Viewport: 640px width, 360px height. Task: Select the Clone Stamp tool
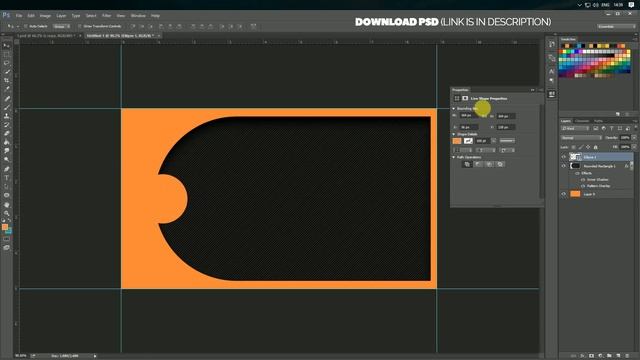[7, 116]
